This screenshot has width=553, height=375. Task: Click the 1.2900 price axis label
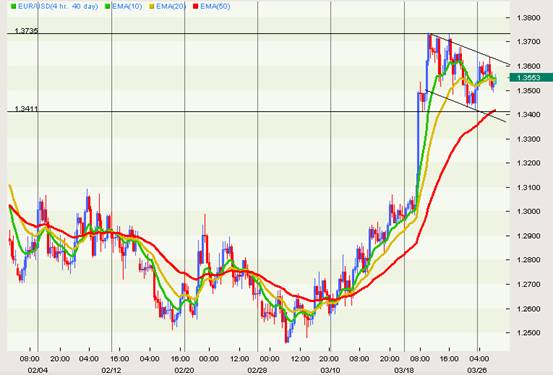528,236
